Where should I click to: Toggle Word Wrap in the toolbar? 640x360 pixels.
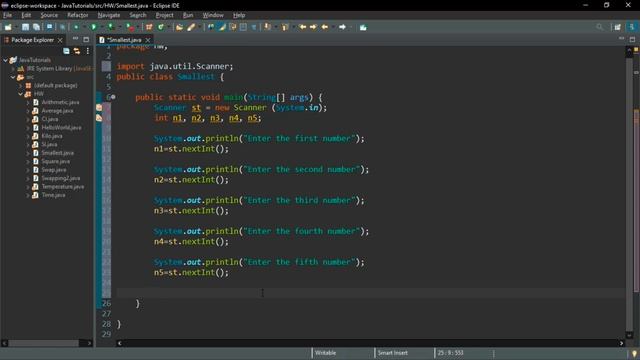coord(233,27)
